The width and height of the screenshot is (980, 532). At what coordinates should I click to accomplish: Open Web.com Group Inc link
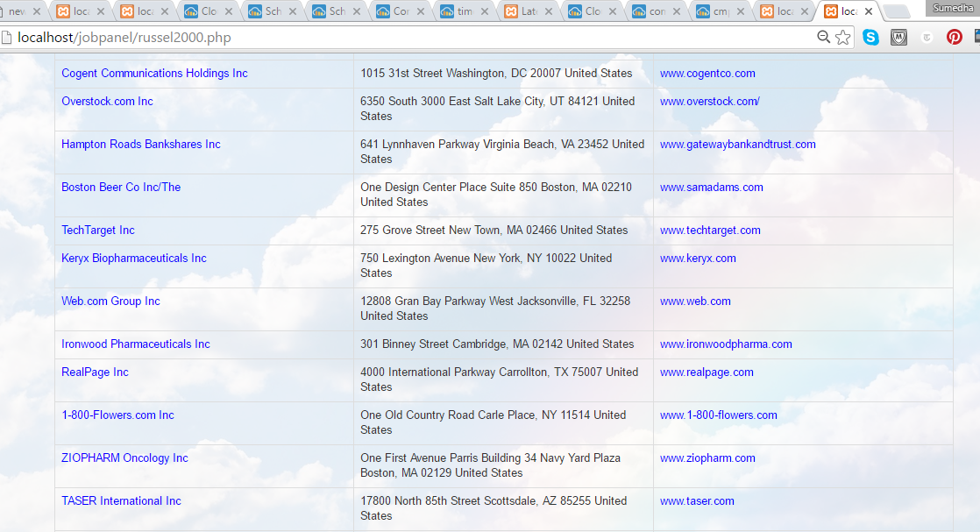pos(110,301)
